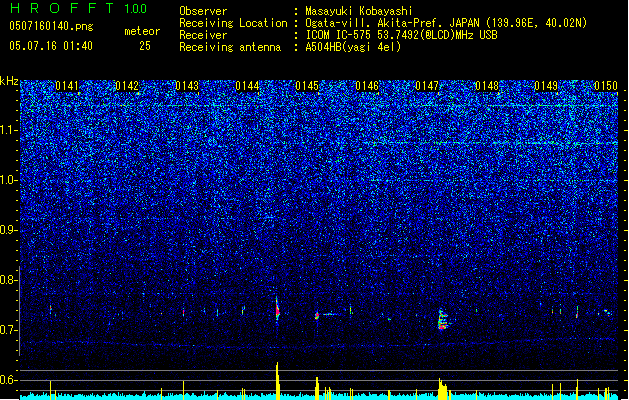Click the date stamp 05.07.16 01:40
This screenshot has height=400, width=629.
(x=51, y=46)
